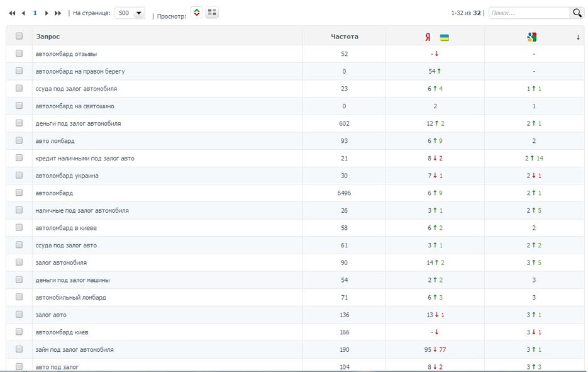The width and height of the screenshot is (588, 372).
Task: Click the next page arrow
Action: [47, 13]
